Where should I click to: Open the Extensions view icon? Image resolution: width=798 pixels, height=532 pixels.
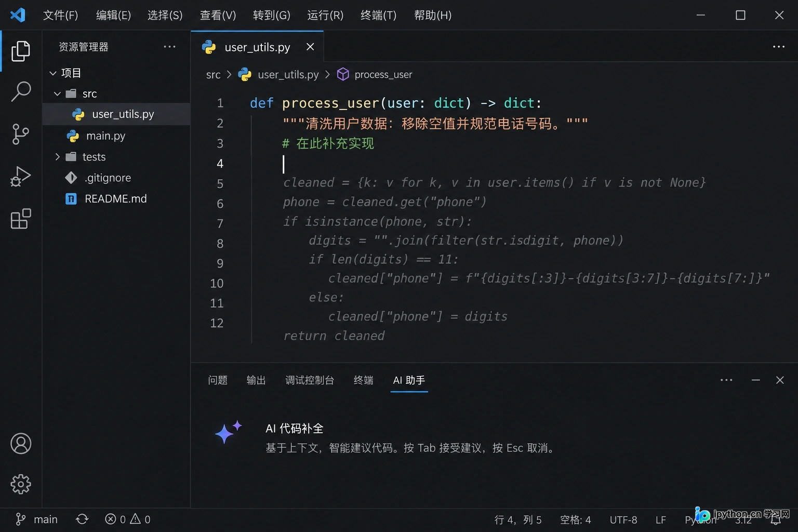pos(21,219)
